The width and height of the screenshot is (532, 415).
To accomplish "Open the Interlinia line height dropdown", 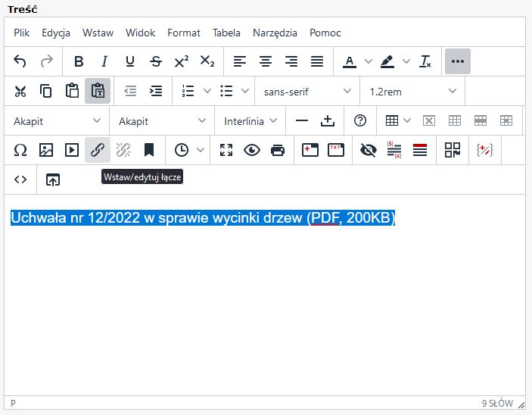I will pyautogui.click(x=250, y=120).
